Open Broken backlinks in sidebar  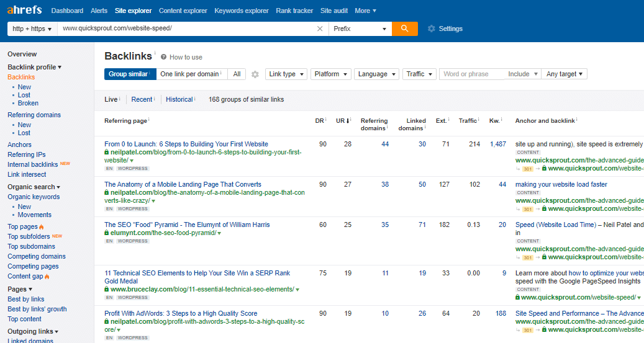coord(28,103)
